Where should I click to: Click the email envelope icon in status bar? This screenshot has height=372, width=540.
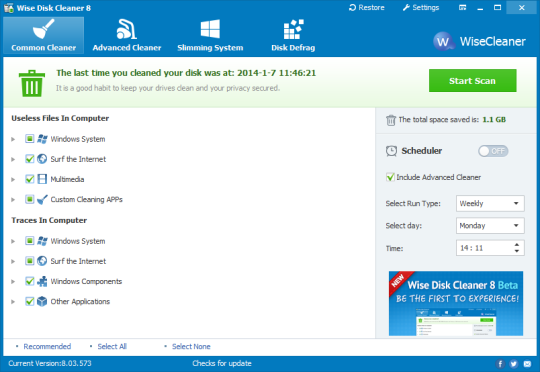527,364
